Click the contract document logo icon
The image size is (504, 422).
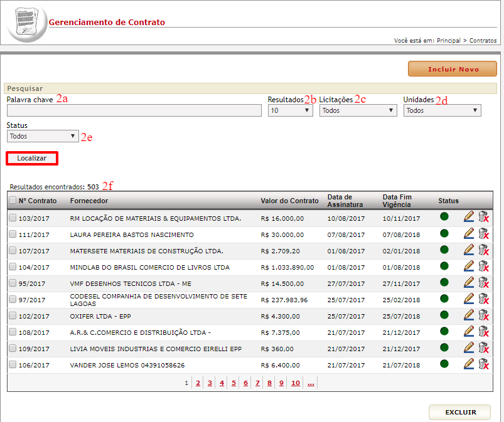pos(27,23)
